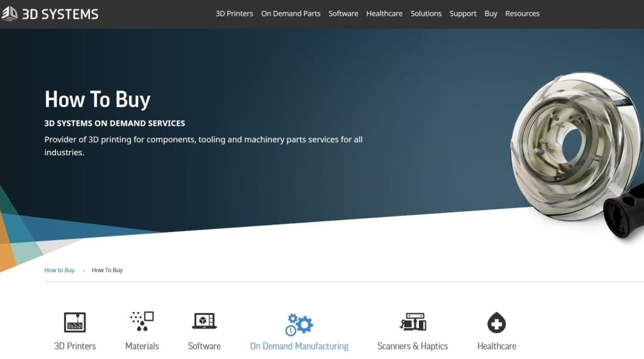The width and height of the screenshot is (644, 359).
Task: Open the Solutions nav menu
Action: 426,14
